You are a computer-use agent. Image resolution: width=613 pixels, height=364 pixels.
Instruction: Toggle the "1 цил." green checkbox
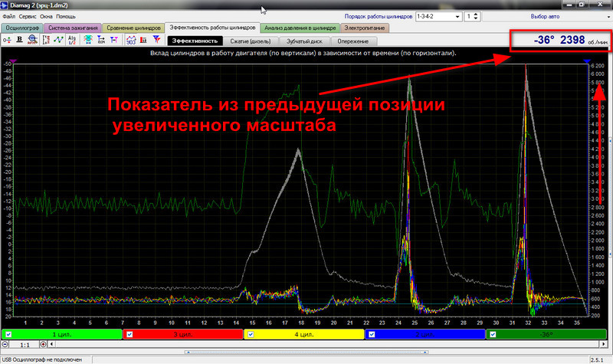[8, 334]
